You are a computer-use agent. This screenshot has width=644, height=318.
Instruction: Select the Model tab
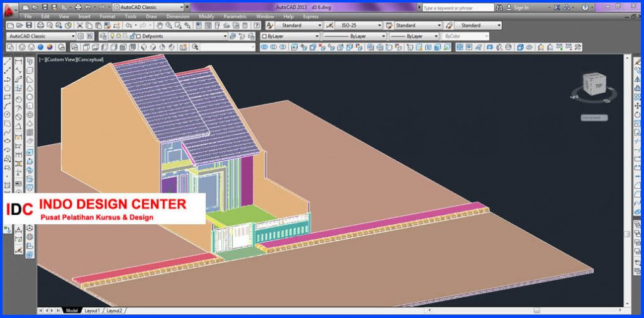tap(72, 310)
